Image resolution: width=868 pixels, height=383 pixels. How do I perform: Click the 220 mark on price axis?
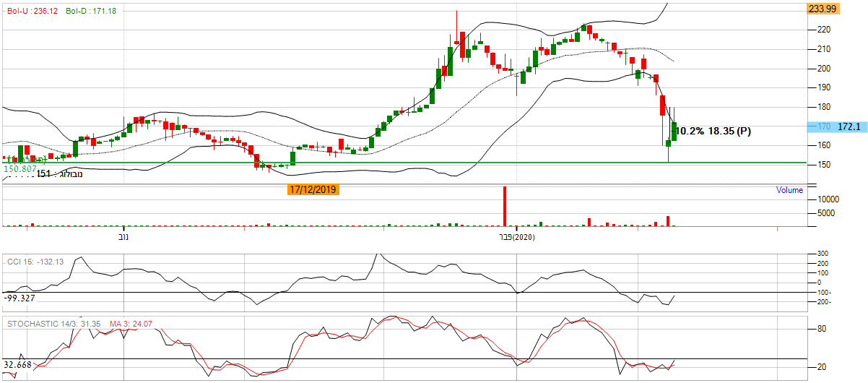823,30
